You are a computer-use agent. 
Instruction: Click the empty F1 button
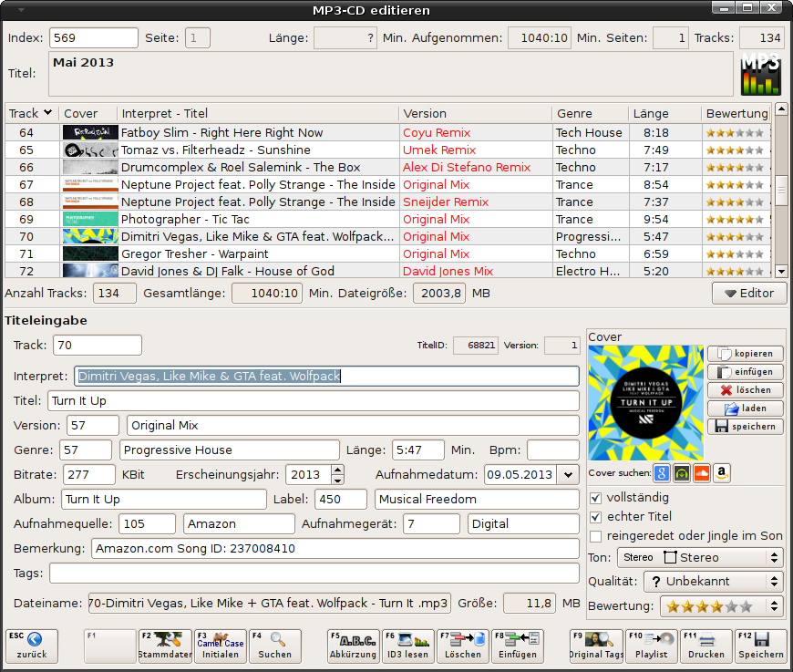coord(110,646)
